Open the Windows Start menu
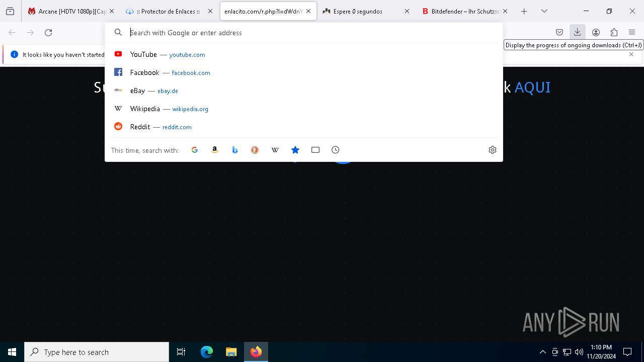Screen dimensions: 644x362 point(12,352)
